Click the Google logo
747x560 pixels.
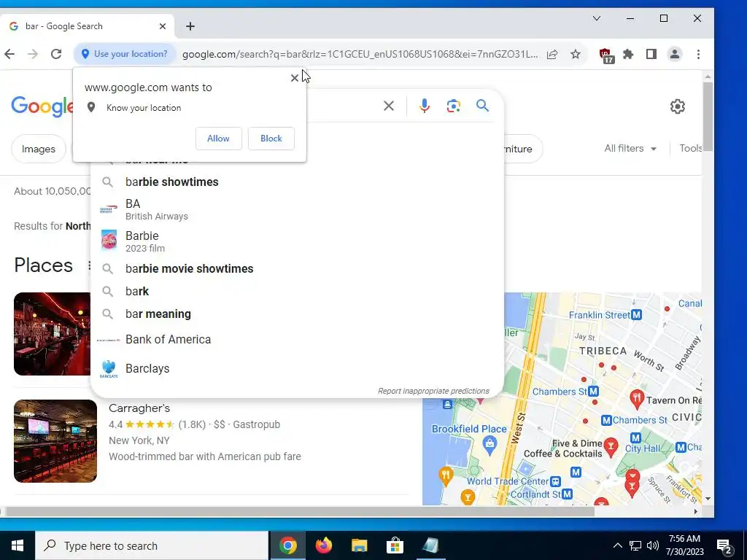pyautogui.click(x=42, y=106)
